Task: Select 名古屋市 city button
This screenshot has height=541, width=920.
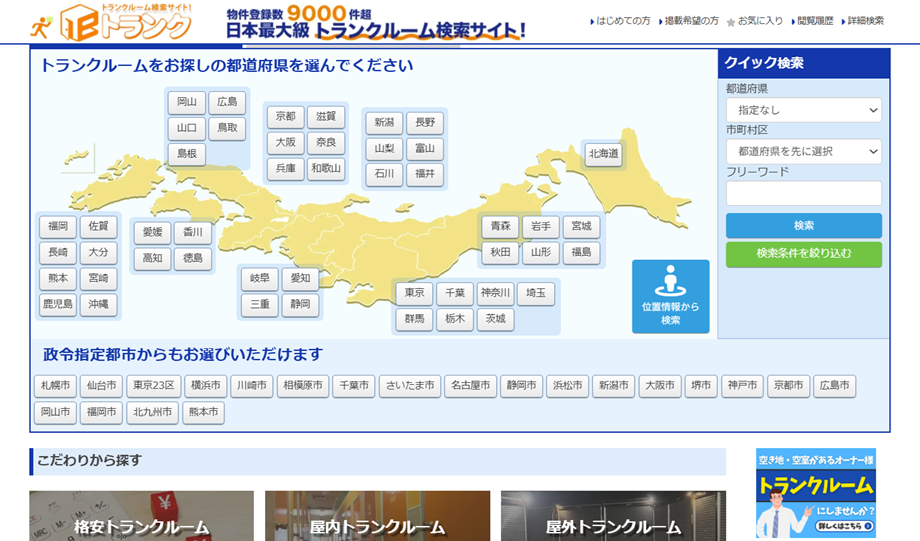Action: (x=469, y=386)
